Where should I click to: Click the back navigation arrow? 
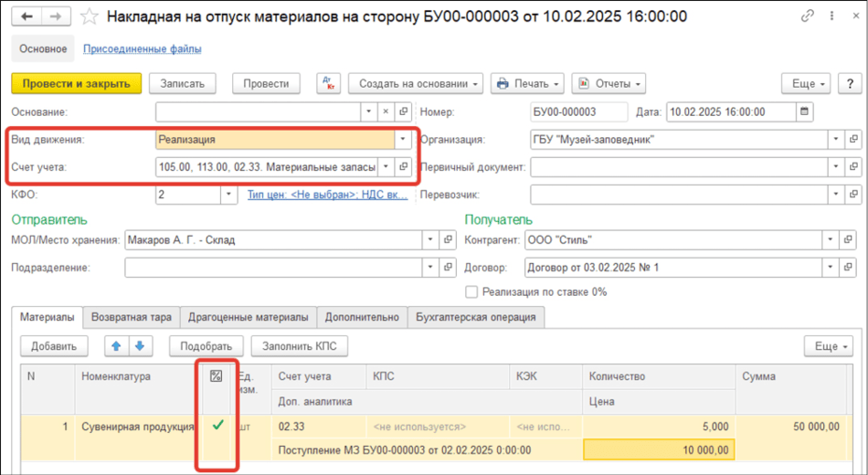click(26, 16)
